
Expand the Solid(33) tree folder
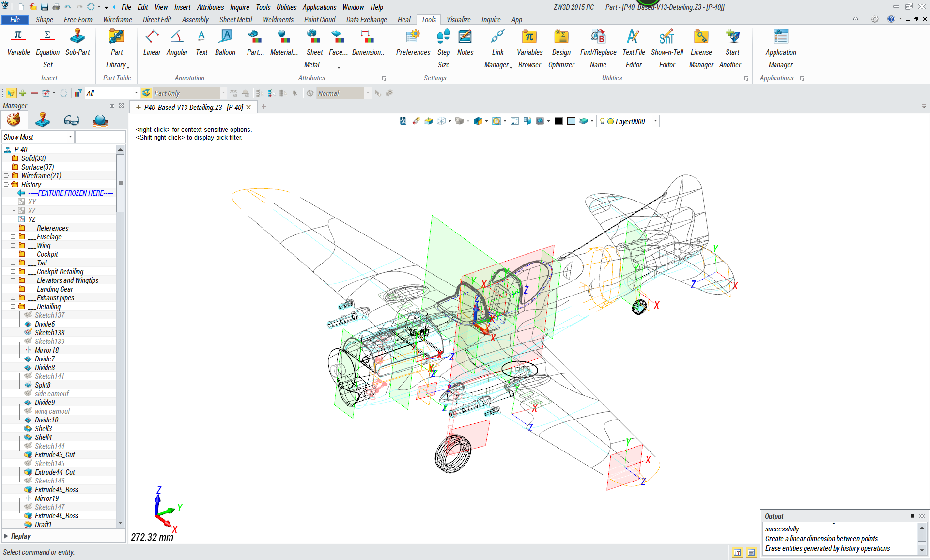(x=6, y=158)
